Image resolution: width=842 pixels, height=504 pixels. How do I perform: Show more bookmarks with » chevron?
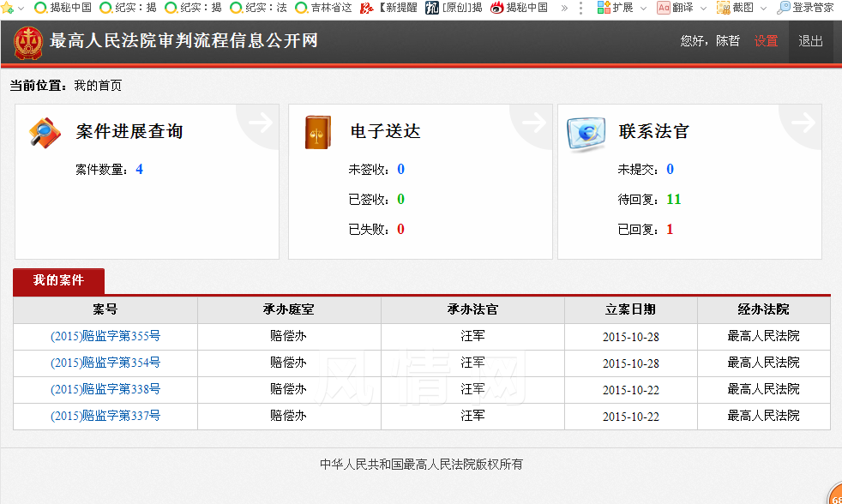[x=564, y=8]
